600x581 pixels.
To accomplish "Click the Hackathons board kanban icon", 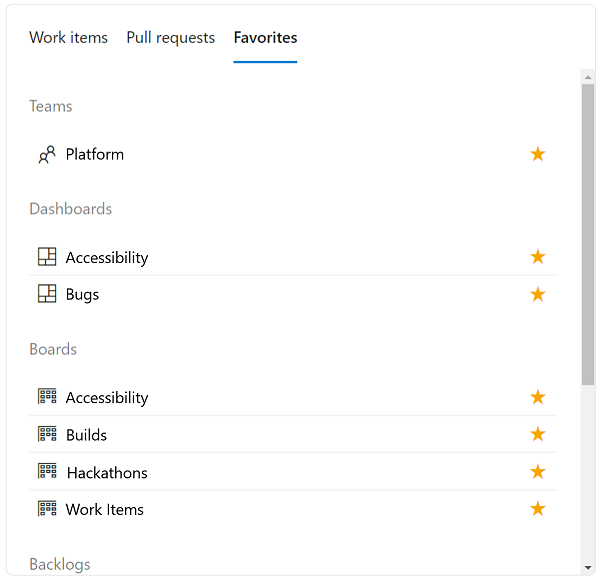I will (x=47, y=471).
